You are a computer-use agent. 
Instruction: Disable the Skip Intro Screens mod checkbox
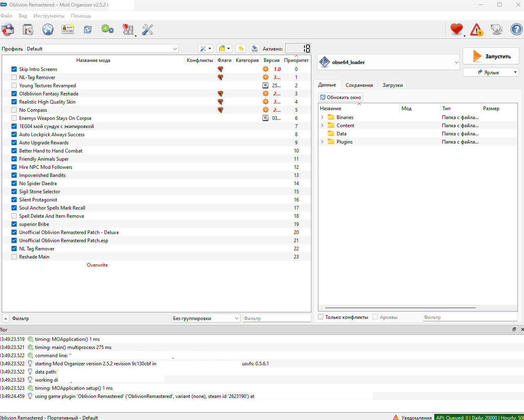click(14, 69)
